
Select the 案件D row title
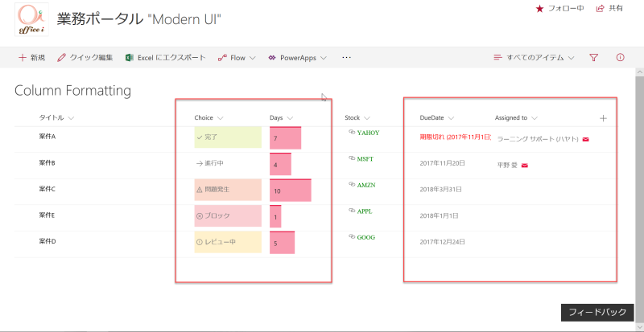(x=47, y=241)
